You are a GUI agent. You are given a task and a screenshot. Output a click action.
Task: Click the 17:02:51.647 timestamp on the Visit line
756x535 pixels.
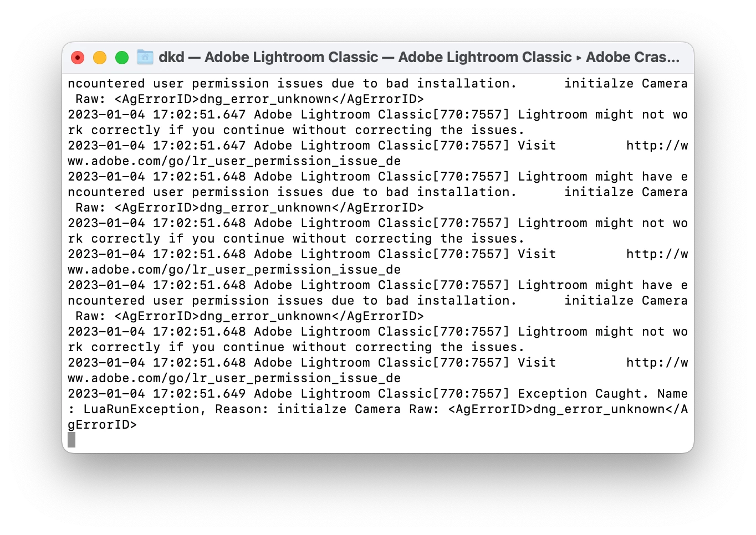pos(199,145)
